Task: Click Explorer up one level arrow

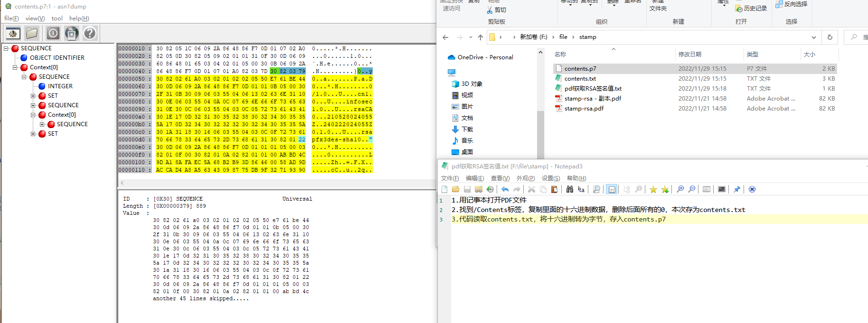Action: pyautogui.click(x=481, y=37)
